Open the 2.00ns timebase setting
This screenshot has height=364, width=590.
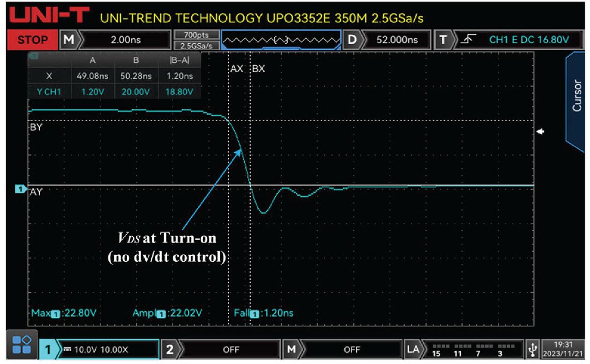[125, 40]
